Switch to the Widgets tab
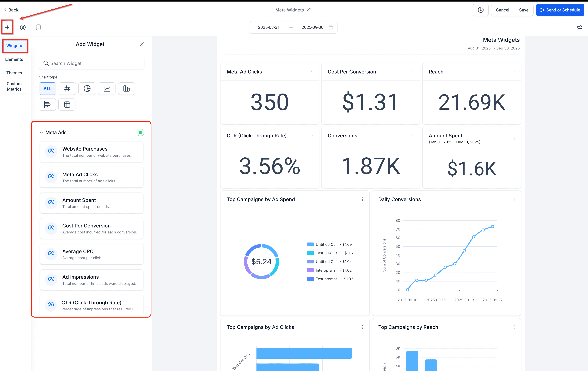The width and height of the screenshot is (588, 371). click(14, 46)
